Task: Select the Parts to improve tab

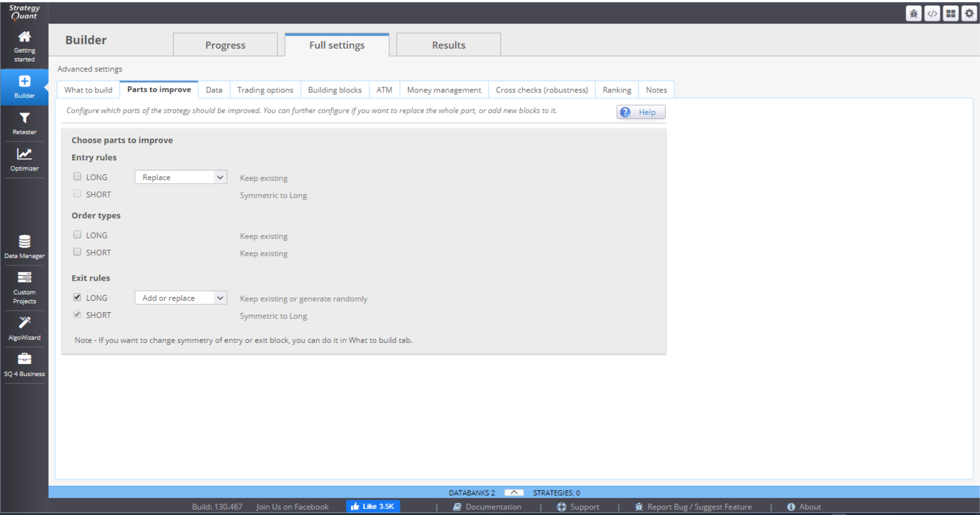Action: pyautogui.click(x=159, y=89)
